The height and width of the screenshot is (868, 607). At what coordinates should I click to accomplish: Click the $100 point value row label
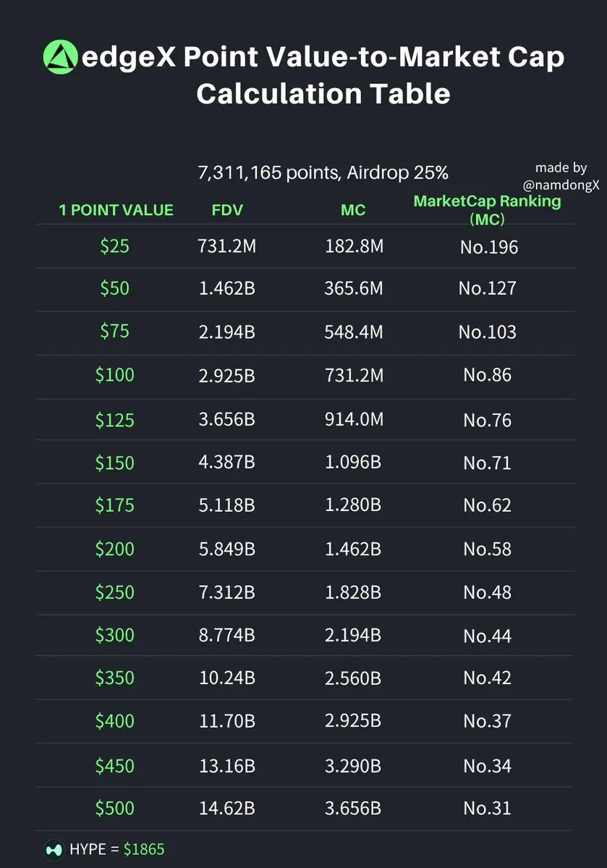pyautogui.click(x=114, y=375)
